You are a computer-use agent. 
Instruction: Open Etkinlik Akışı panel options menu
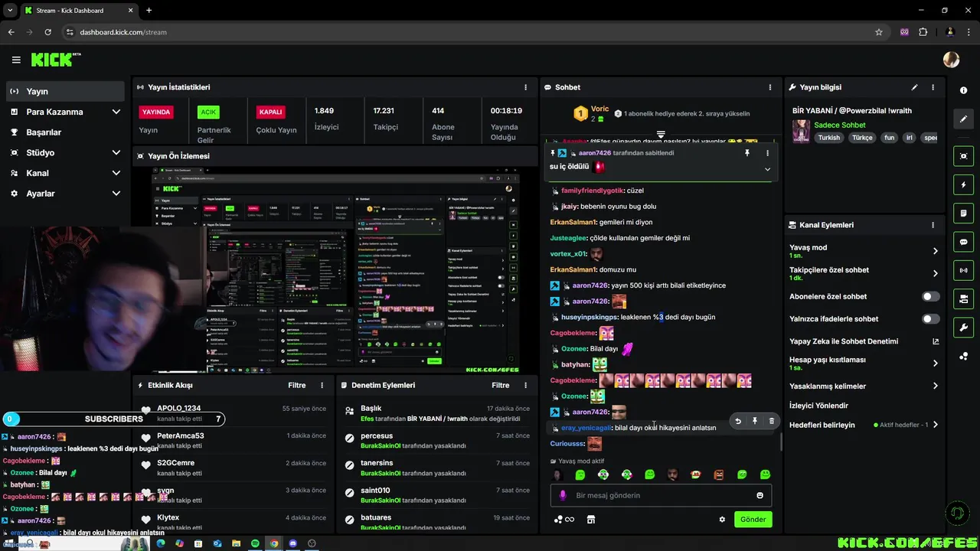pos(322,385)
